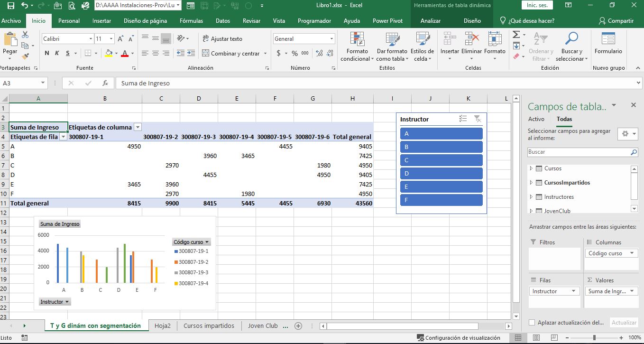
Task: Clear the Instructor slicer filter icon
Action: click(478, 119)
